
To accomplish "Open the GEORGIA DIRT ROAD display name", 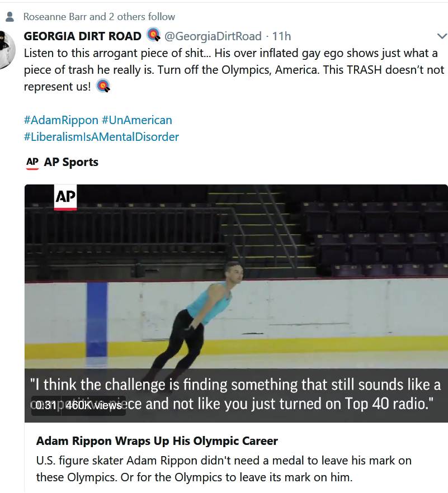I will [x=82, y=36].
